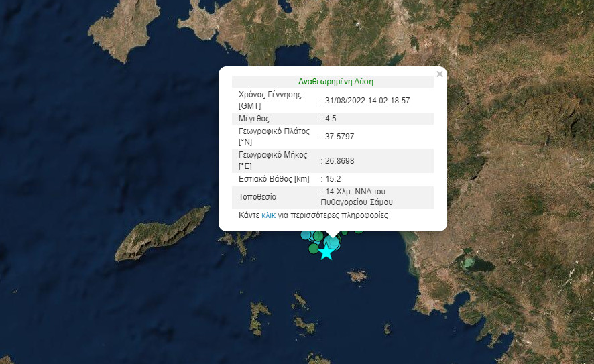Image resolution: width=594 pixels, height=364 pixels.
Task: Click the 'Μέγεθος' row label
Action: tap(254, 119)
